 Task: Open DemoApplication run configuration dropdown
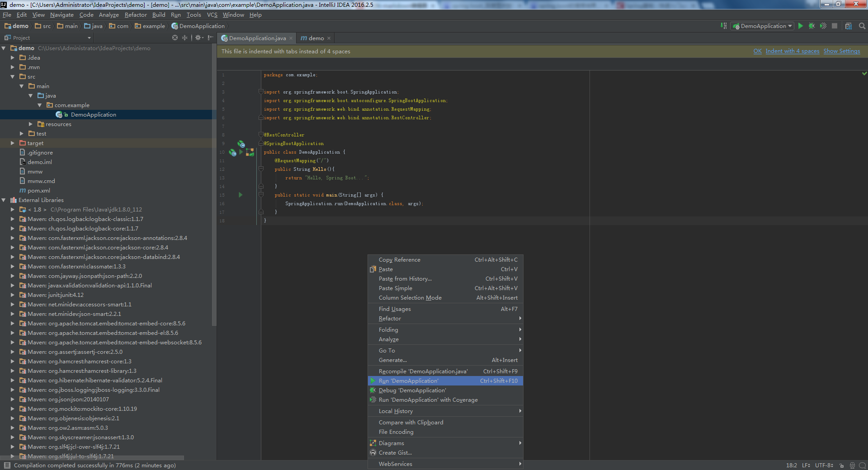tap(763, 26)
